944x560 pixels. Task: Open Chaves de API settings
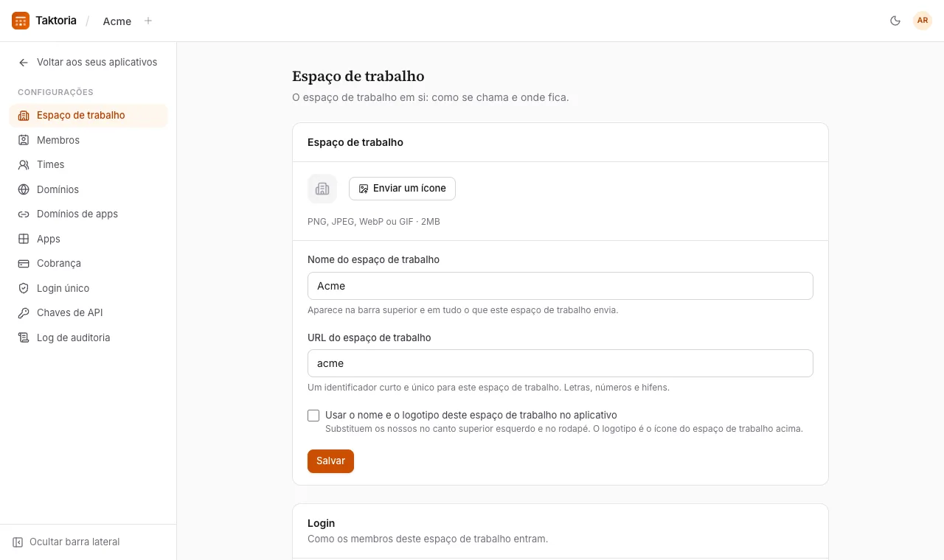pos(88,313)
